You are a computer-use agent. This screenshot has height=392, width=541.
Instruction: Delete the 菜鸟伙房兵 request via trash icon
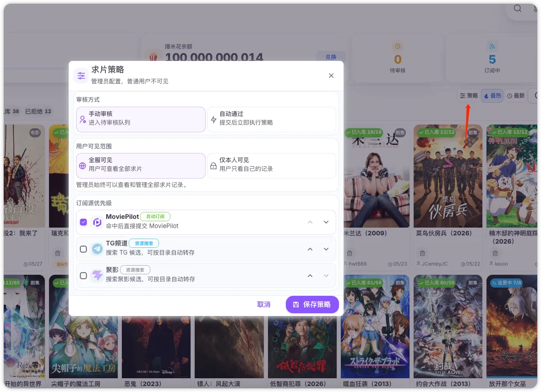point(422,253)
